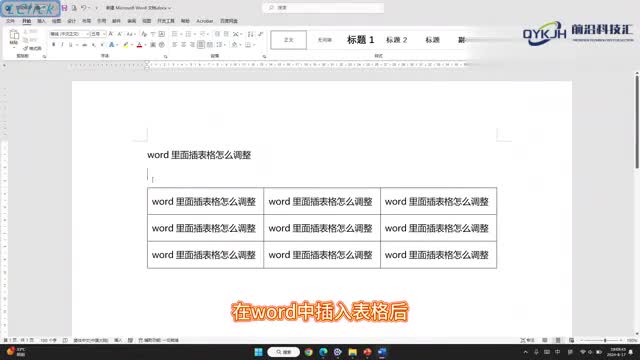
Task: Click the Bullets list icon
Action: click(176, 34)
